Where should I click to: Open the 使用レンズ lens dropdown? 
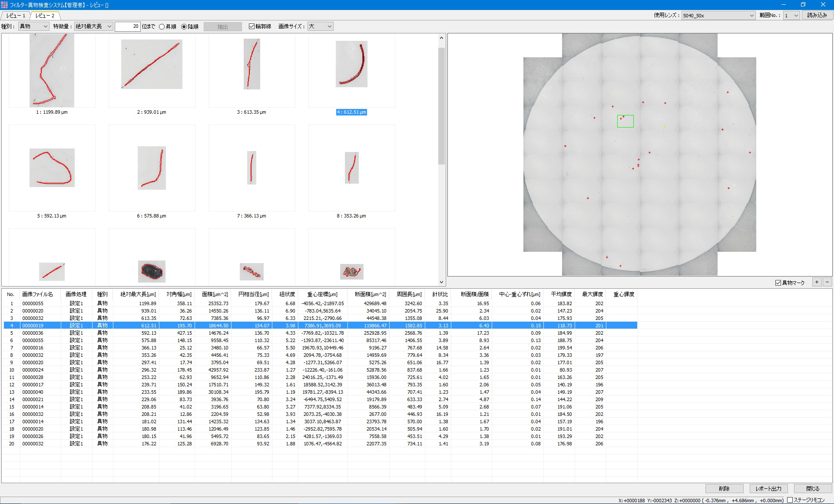pyautogui.click(x=718, y=16)
